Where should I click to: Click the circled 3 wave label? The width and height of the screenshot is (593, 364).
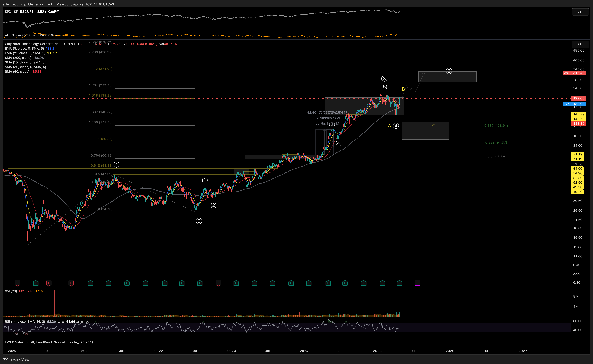[x=384, y=78]
